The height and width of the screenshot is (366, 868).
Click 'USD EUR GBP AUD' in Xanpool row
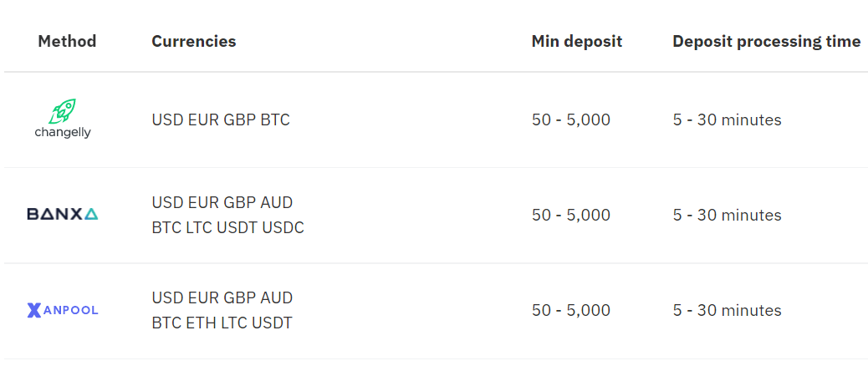tap(222, 297)
